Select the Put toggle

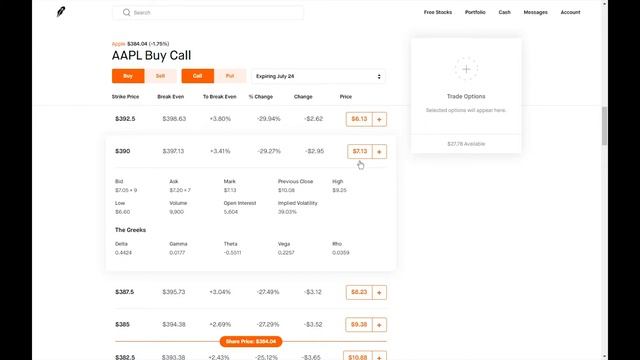230,76
